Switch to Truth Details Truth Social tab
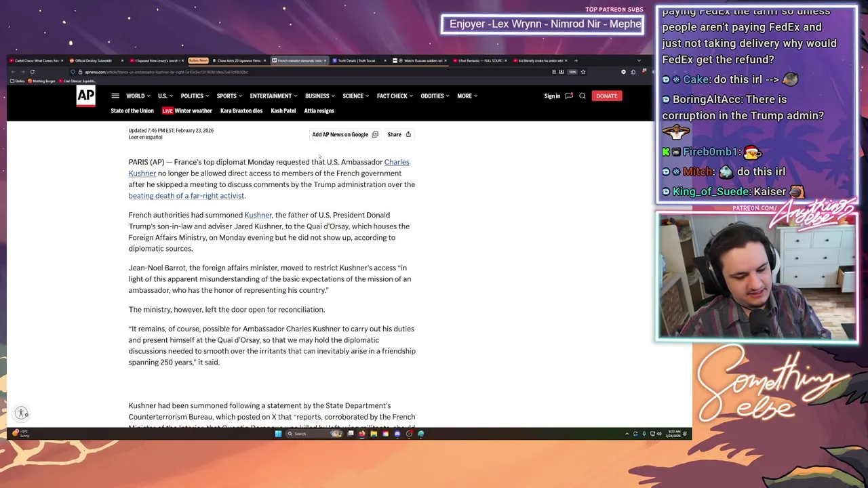 359,60
